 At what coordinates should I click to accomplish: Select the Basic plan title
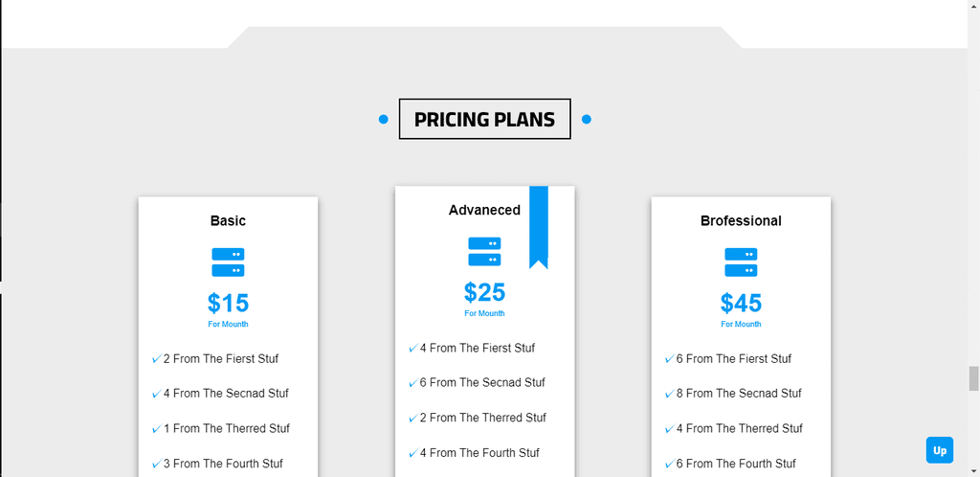(x=228, y=220)
